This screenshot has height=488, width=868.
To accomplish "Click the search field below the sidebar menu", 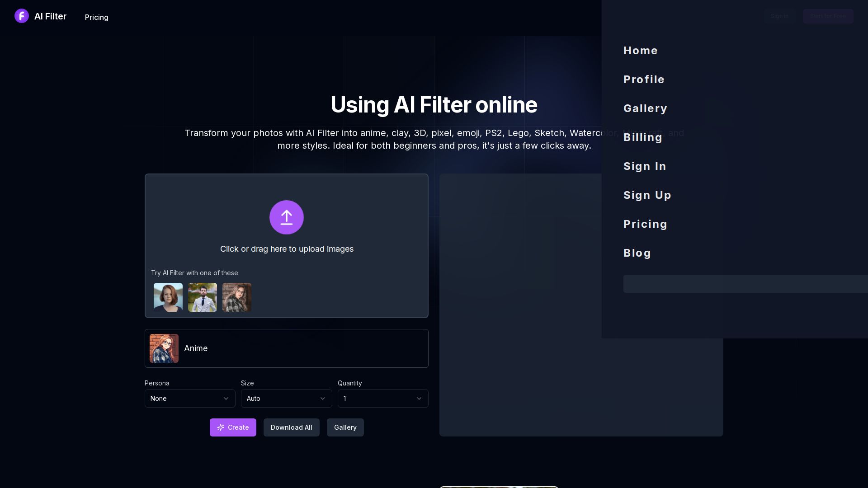I will [746, 284].
